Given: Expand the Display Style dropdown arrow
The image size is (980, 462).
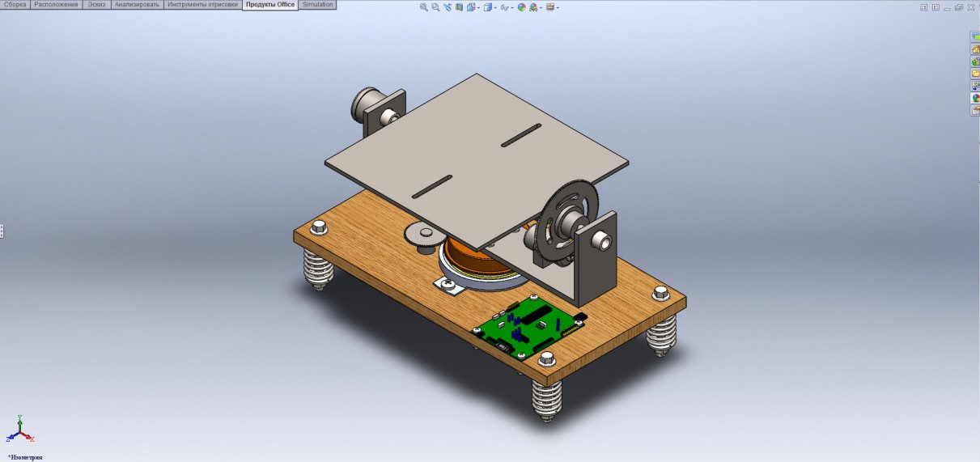Looking at the screenshot, I should [495, 8].
